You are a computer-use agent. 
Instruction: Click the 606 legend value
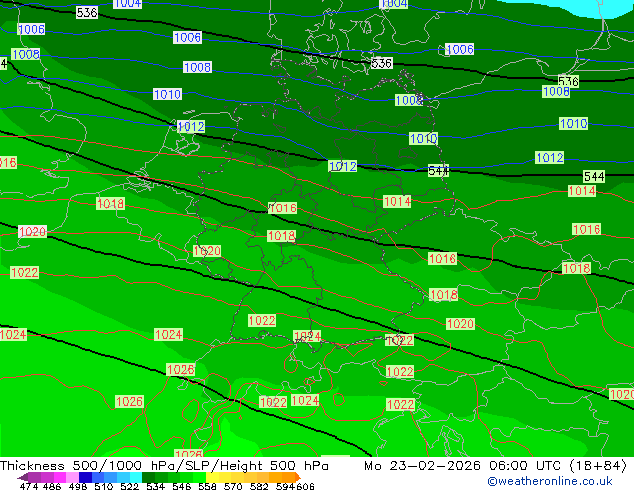coord(304,486)
